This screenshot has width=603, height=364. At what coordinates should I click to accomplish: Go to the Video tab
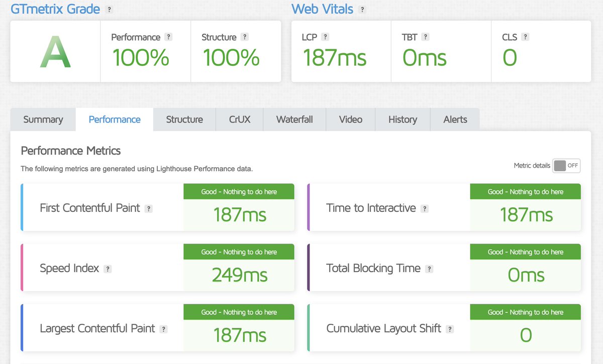click(x=351, y=119)
